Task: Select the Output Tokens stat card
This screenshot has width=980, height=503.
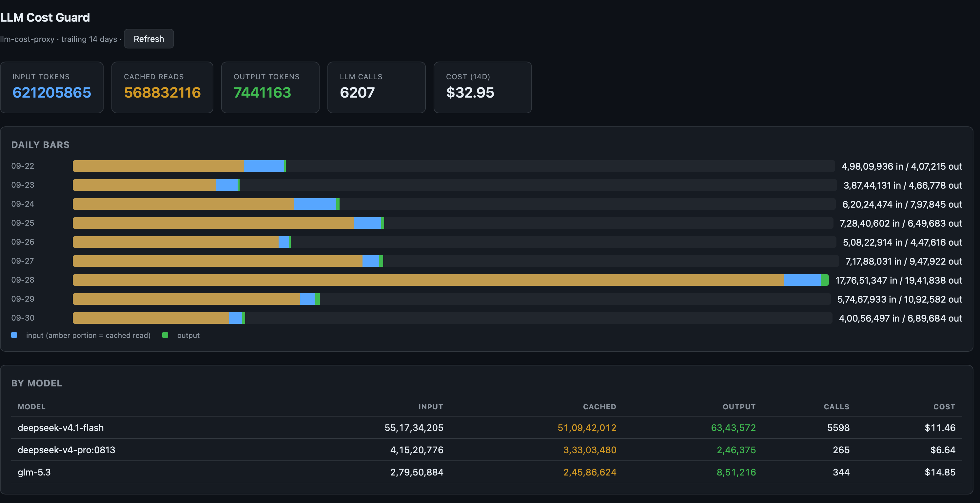Action: click(270, 87)
